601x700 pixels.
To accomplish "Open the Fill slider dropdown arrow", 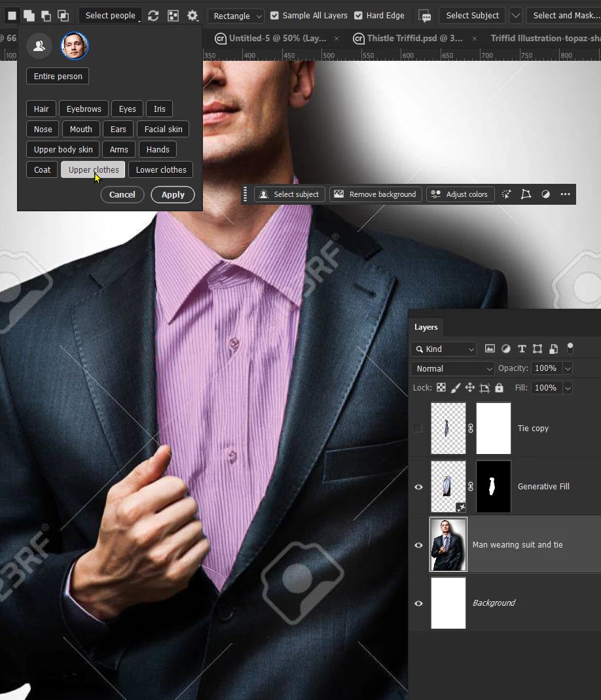I will pos(568,388).
